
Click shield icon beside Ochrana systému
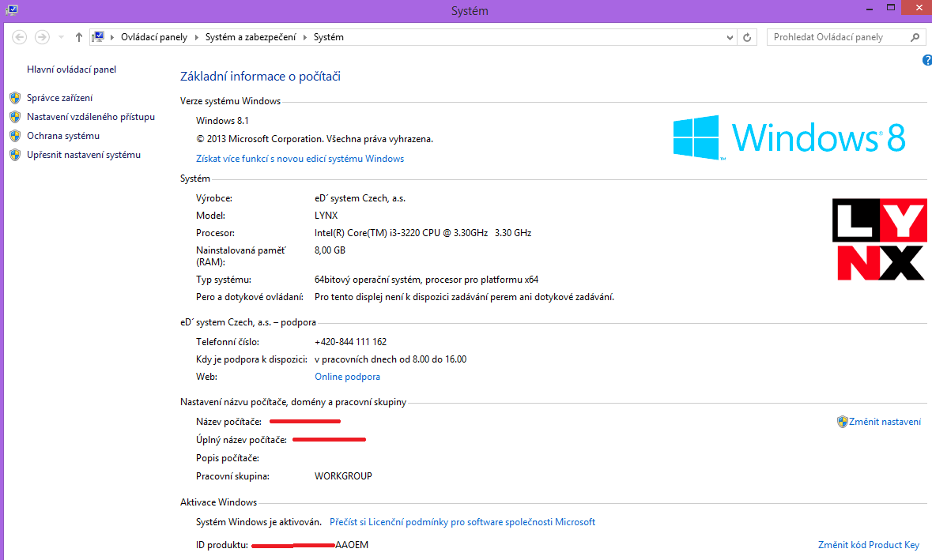pyautogui.click(x=15, y=136)
